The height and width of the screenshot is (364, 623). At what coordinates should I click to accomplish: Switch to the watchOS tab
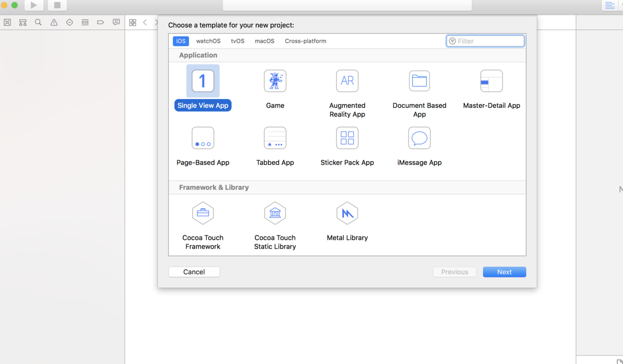(x=208, y=41)
